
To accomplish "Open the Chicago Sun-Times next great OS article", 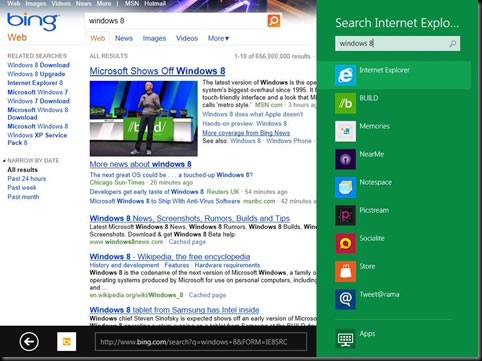I will coord(171,175).
